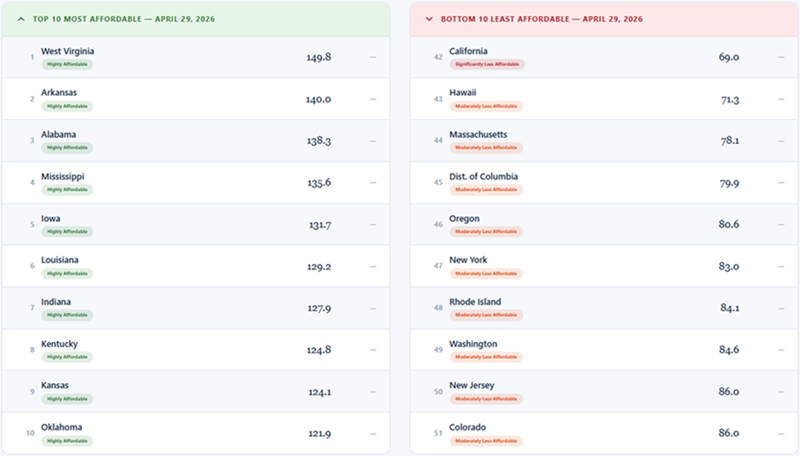Click the trend dash in the Oklahoma row
800x456 pixels.
pos(373,433)
